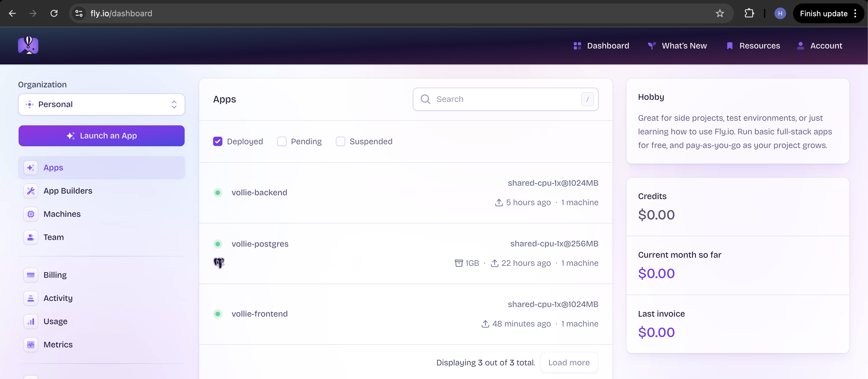Click the Apps sparkle icon in sidebar
The image size is (868, 379).
coord(31,167)
